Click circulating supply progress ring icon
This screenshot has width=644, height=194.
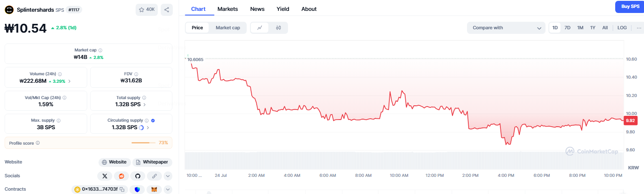point(141,128)
